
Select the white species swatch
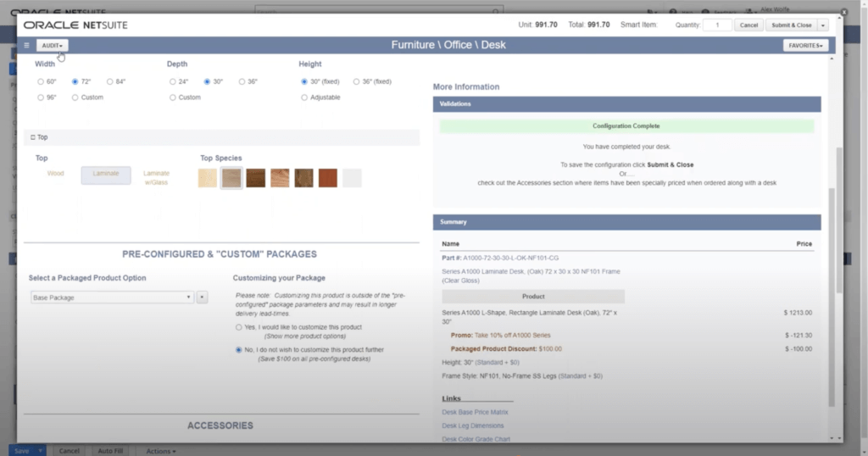pyautogui.click(x=352, y=177)
